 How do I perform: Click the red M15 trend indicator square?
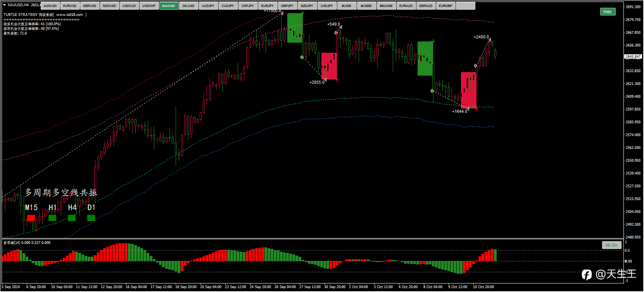click(31, 218)
